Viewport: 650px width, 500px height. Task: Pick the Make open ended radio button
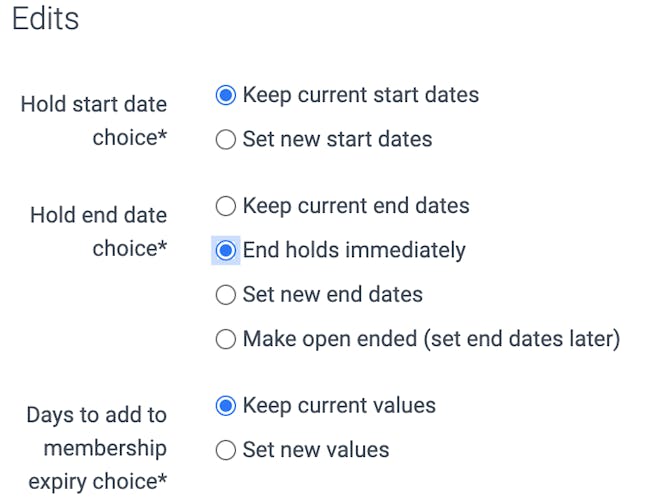pyautogui.click(x=226, y=339)
